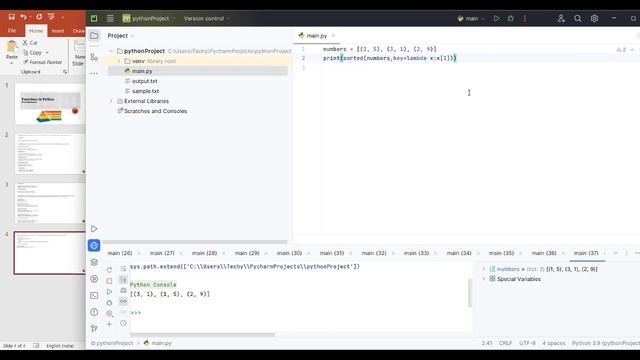The width and height of the screenshot is (640, 360).
Task: Open the Git version control tool window
Action: [94, 329]
